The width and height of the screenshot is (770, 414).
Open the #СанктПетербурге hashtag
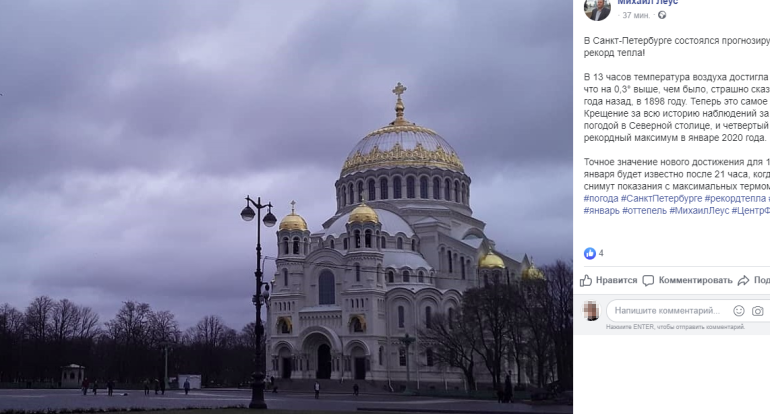[x=661, y=199]
